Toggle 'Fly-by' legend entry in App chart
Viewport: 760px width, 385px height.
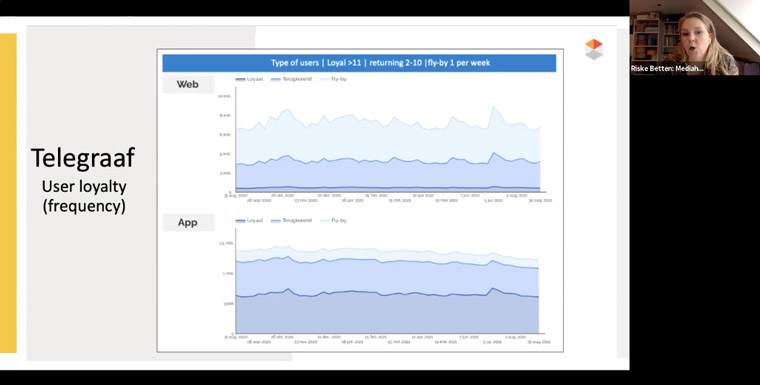[x=334, y=221]
